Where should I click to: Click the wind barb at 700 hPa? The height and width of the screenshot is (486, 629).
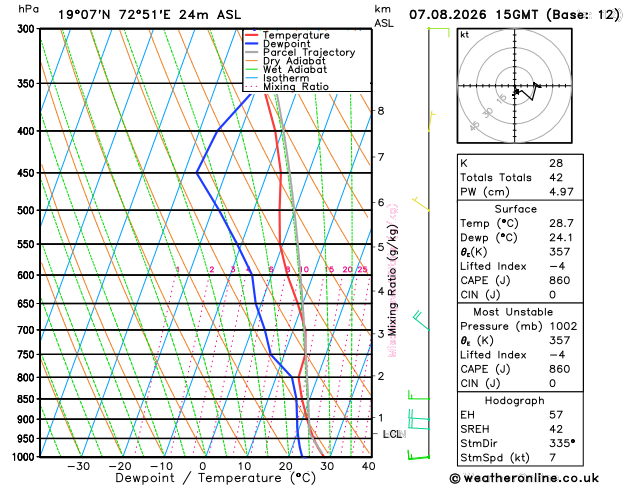pyautogui.click(x=421, y=320)
